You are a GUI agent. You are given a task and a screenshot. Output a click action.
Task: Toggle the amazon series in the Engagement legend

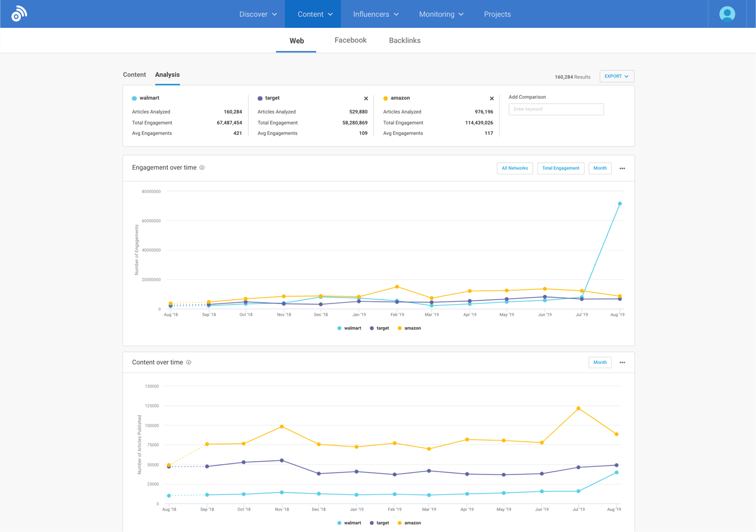coord(409,328)
